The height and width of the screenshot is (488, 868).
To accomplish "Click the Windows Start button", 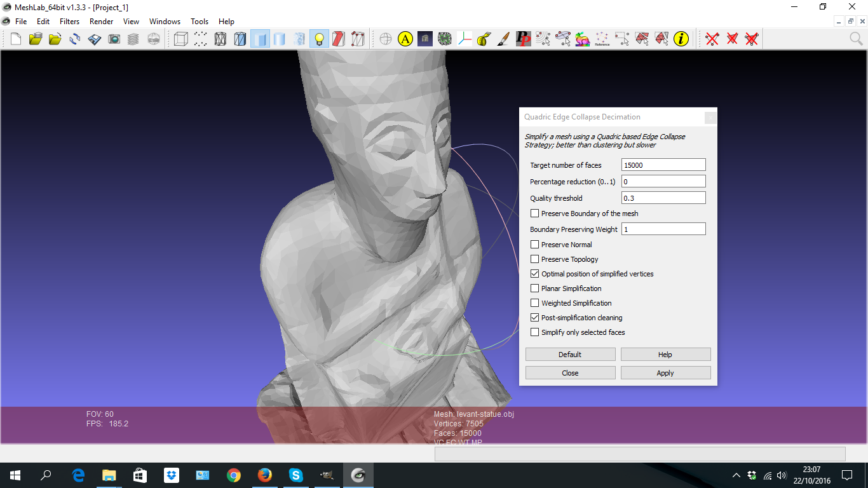I will 15,475.
